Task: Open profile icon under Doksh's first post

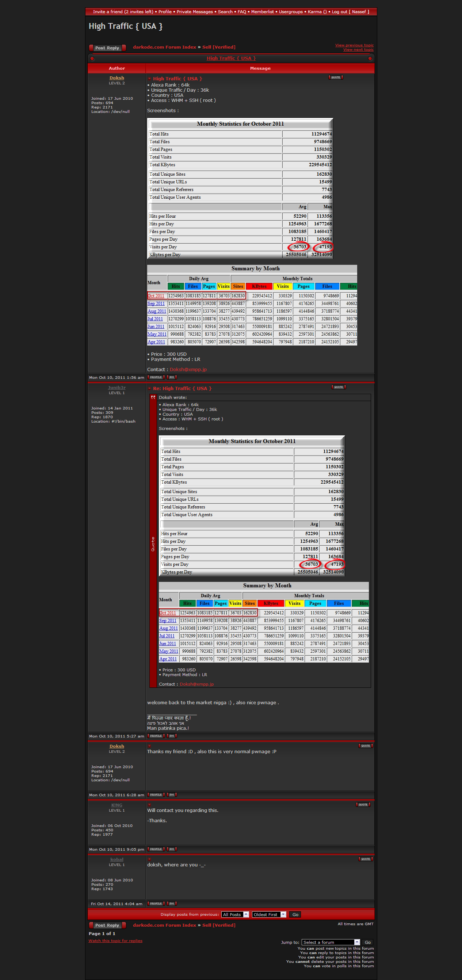Action: (156, 377)
